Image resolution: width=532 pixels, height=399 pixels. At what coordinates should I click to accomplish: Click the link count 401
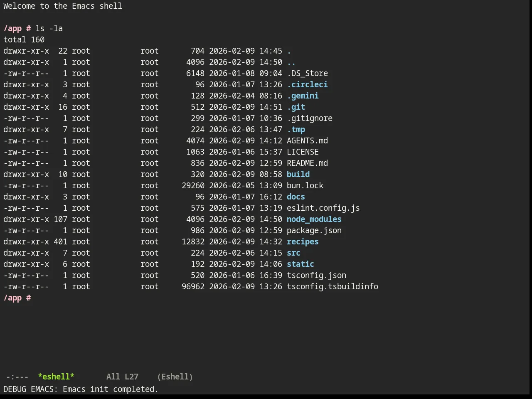60,241
